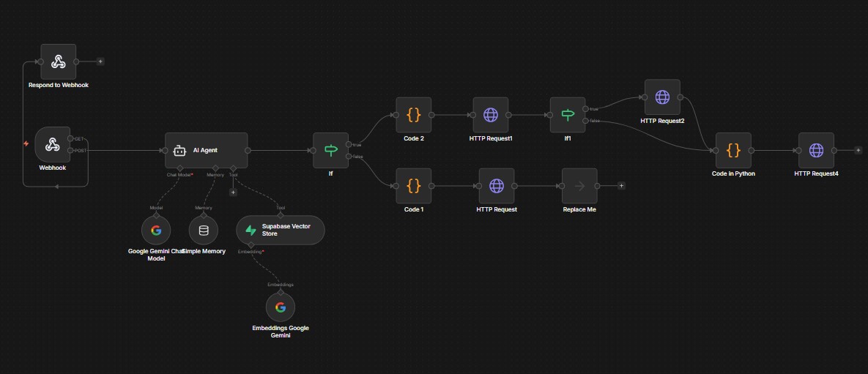The image size is (868, 374).
Task: Click the plus button after Replace Me
Action: (621, 186)
